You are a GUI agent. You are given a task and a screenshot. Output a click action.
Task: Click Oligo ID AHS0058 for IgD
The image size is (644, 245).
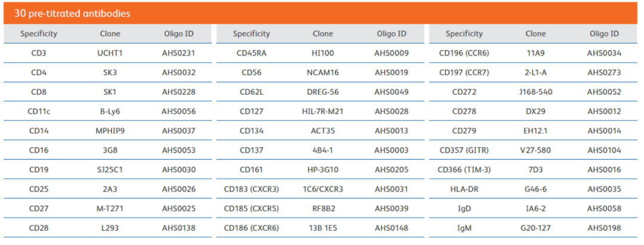point(604,209)
